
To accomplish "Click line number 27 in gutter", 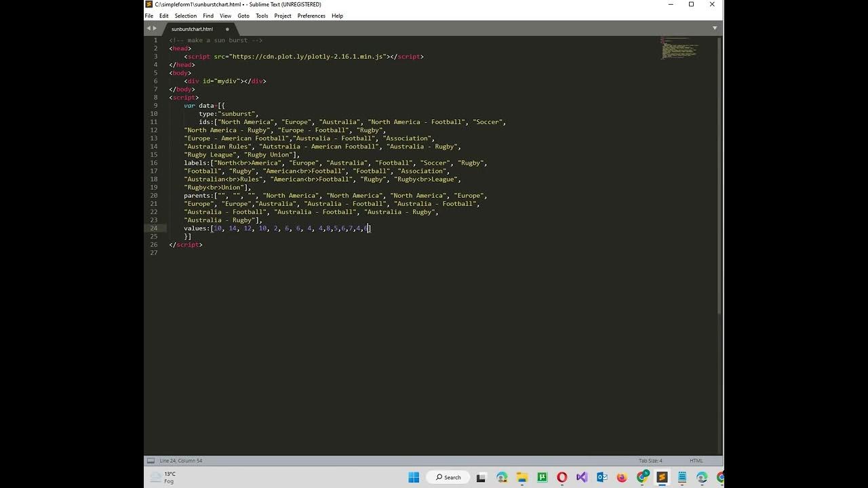I will tap(154, 253).
